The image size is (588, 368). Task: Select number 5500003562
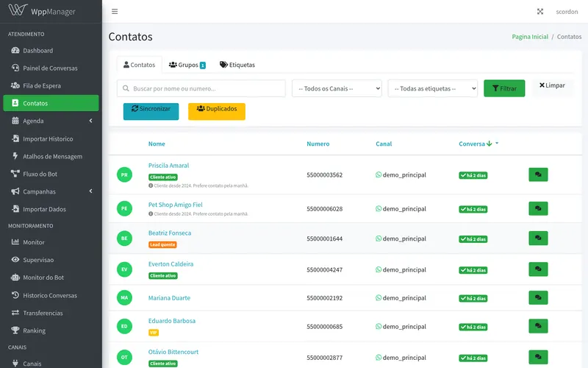324,174
